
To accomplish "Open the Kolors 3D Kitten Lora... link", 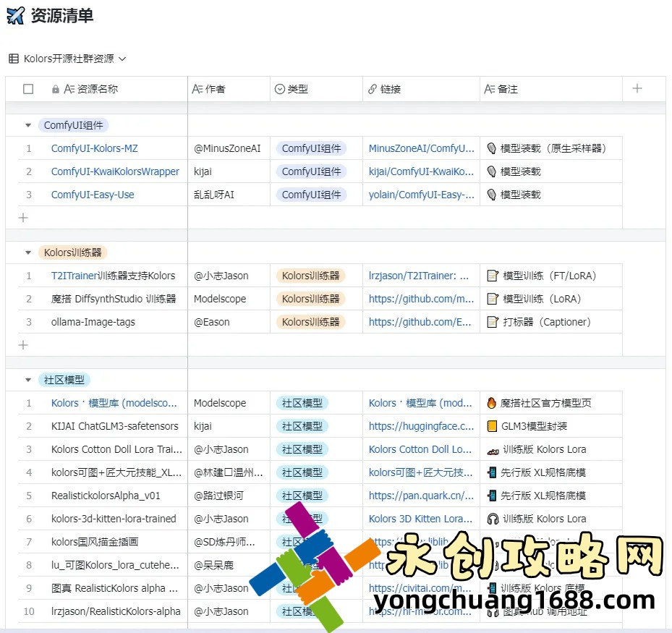I will (420, 519).
